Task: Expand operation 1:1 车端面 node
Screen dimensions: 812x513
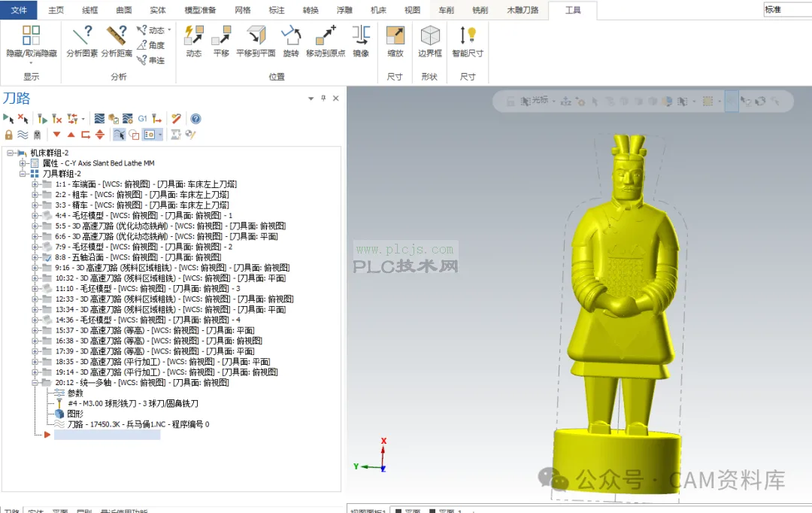Action: 35,184
